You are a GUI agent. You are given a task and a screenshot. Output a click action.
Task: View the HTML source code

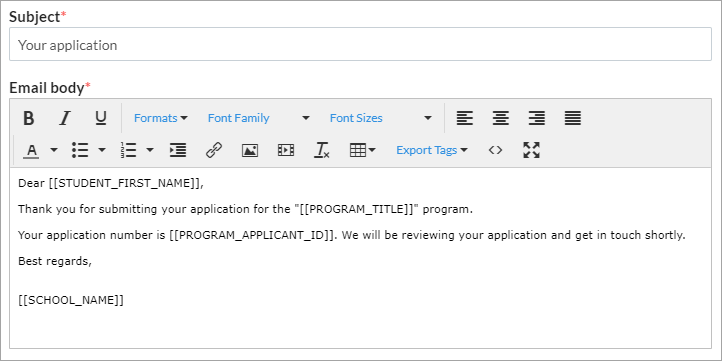pyautogui.click(x=495, y=150)
